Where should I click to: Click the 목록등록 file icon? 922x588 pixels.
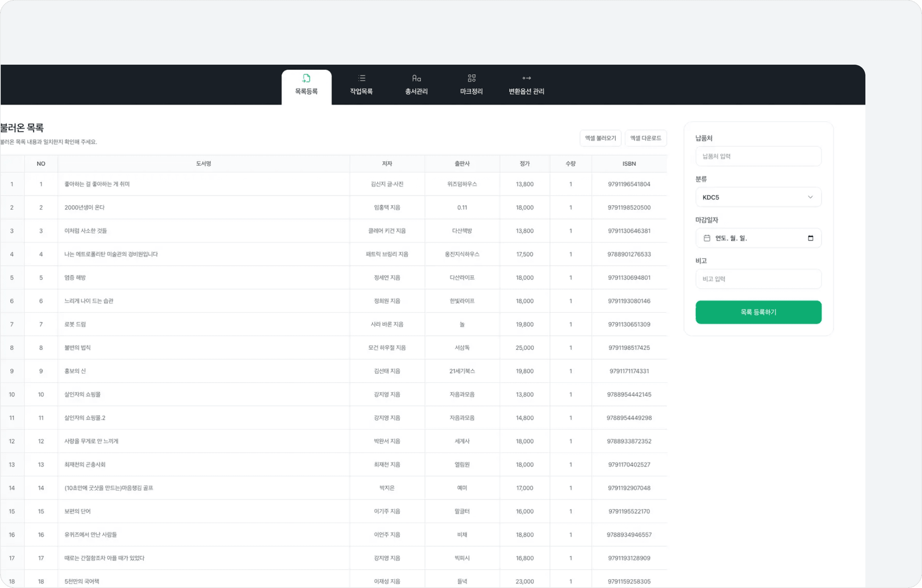[306, 78]
